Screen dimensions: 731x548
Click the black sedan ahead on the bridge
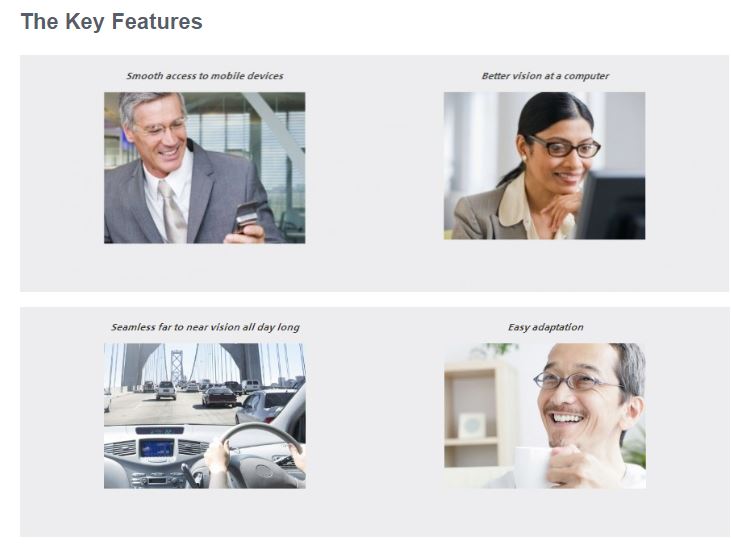[219, 397]
